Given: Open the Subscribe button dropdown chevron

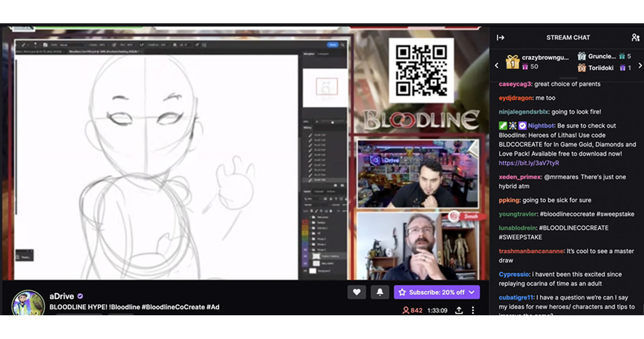Looking at the screenshot, I should point(472,292).
